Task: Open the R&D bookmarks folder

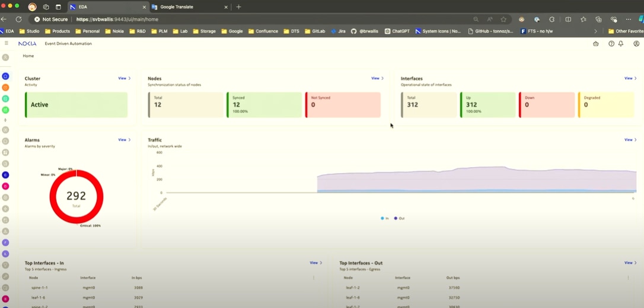Action: coord(137,31)
